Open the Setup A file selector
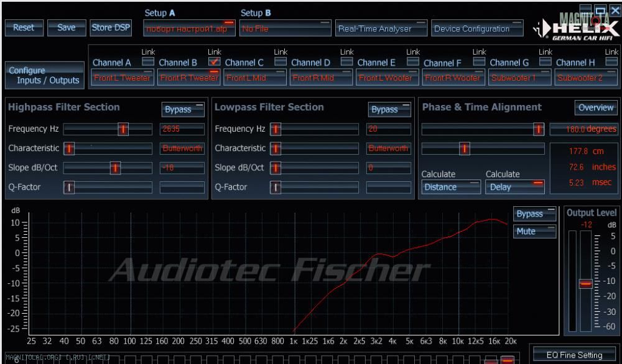The height and width of the screenshot is (364, 622). [x=189, y=29]
